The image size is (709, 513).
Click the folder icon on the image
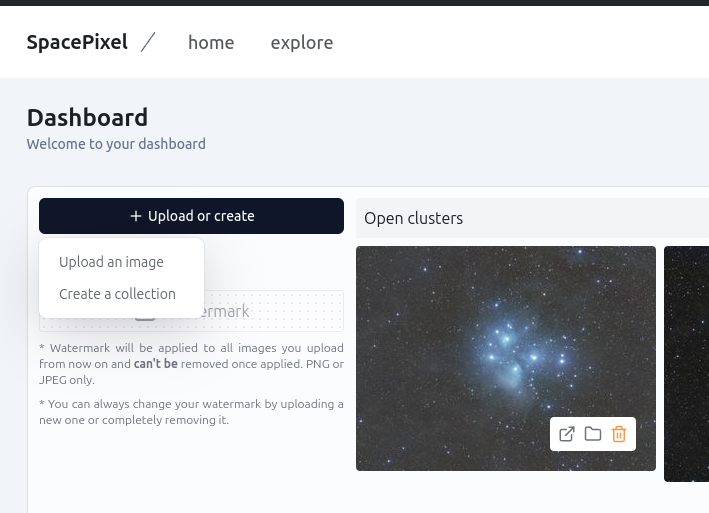593,434
